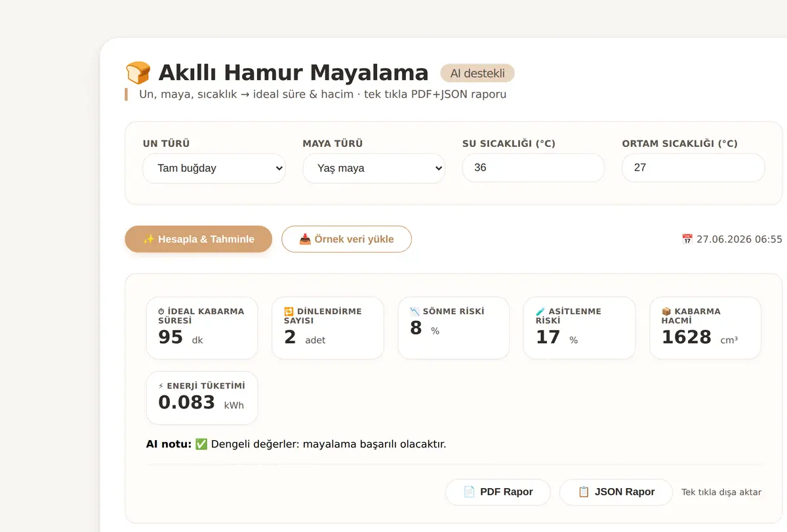Click the repeat icon on Dinlendirme Sayısı

click(289, 312)
